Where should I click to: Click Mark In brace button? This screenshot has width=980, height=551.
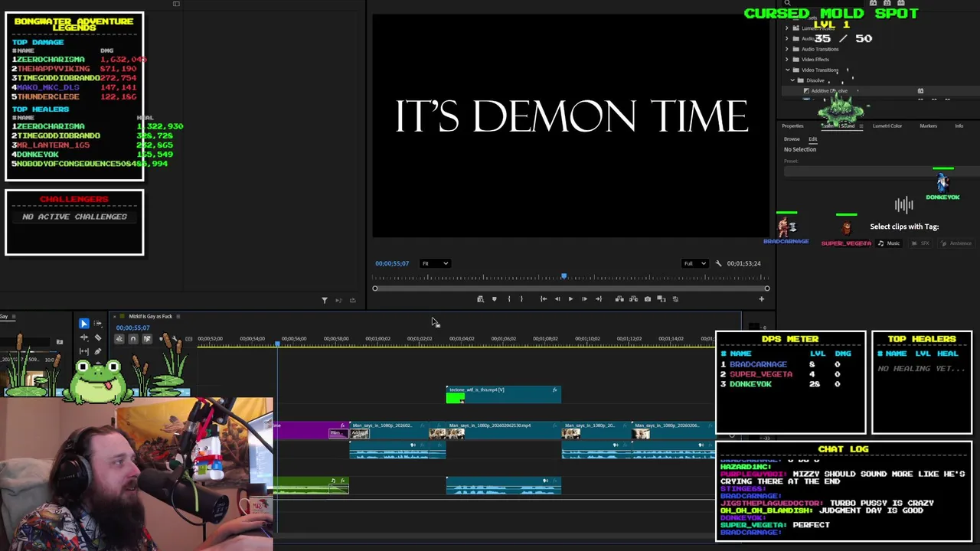click(x=509, y=299)
